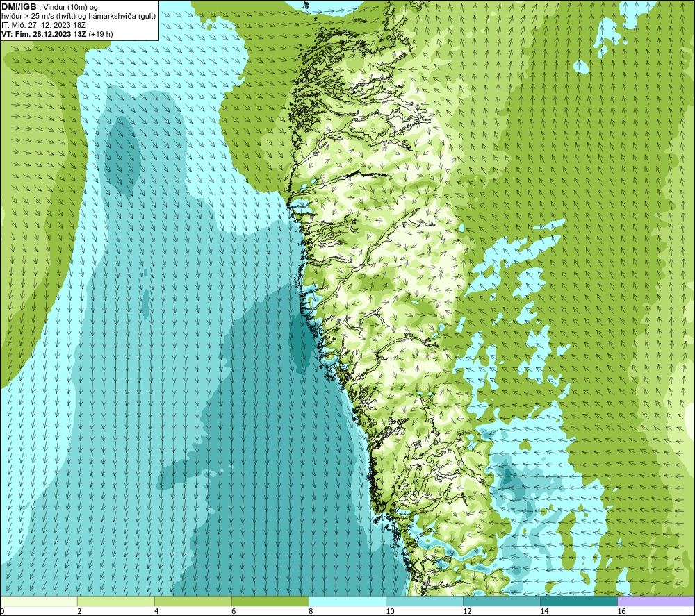
Task: Click the legend label '8'
Action: 311,612
